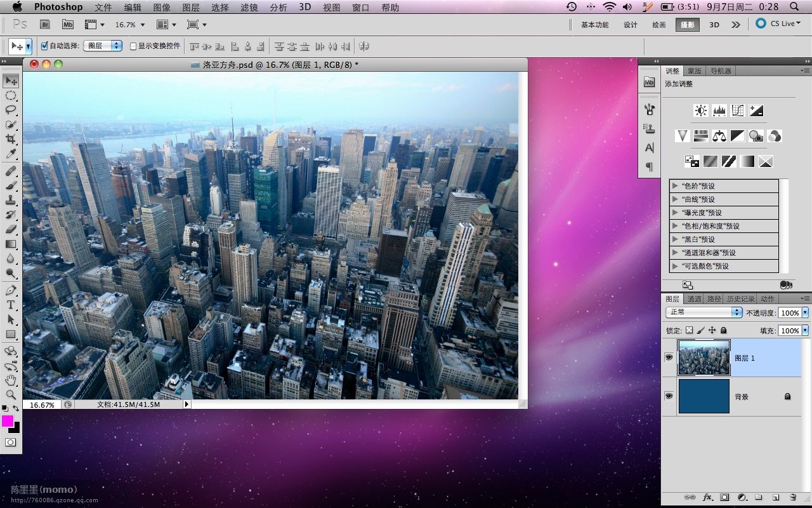Select the Crop tool
This screenshot has height=508, width=812.
click(x=11, y=139)
